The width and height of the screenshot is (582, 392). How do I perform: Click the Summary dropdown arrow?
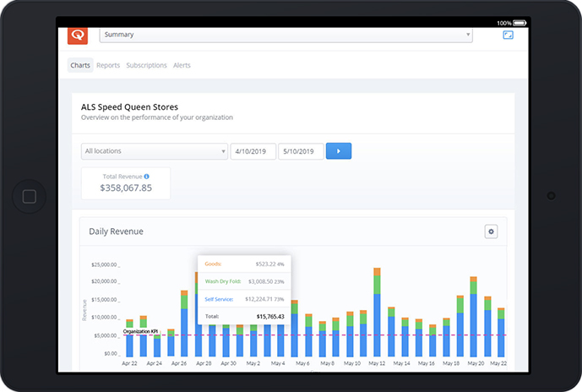coord(468,35)
